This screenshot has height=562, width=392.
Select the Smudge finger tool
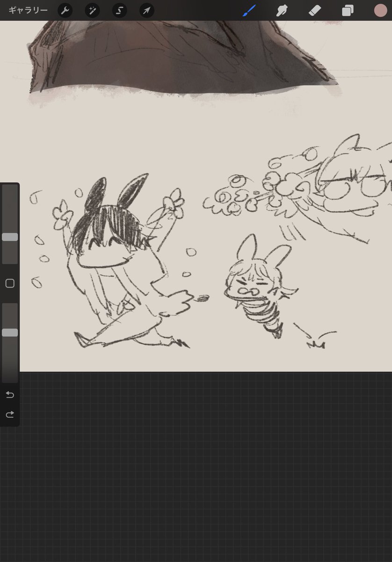282,10
